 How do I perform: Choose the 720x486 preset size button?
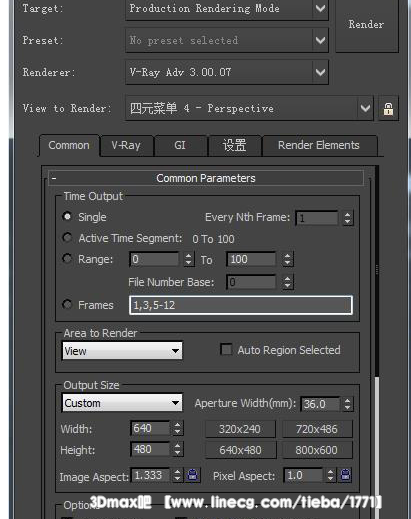pos(317,429)
